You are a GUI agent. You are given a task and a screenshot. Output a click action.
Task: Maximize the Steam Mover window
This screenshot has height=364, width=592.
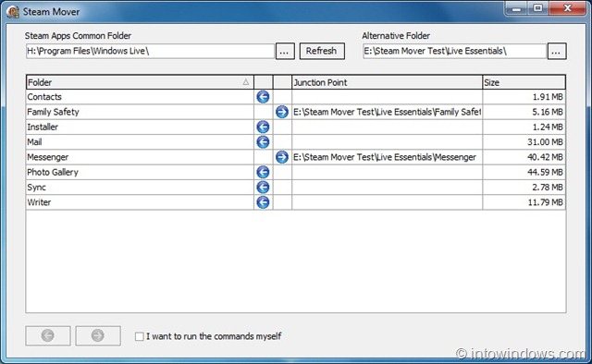[538, 8]
